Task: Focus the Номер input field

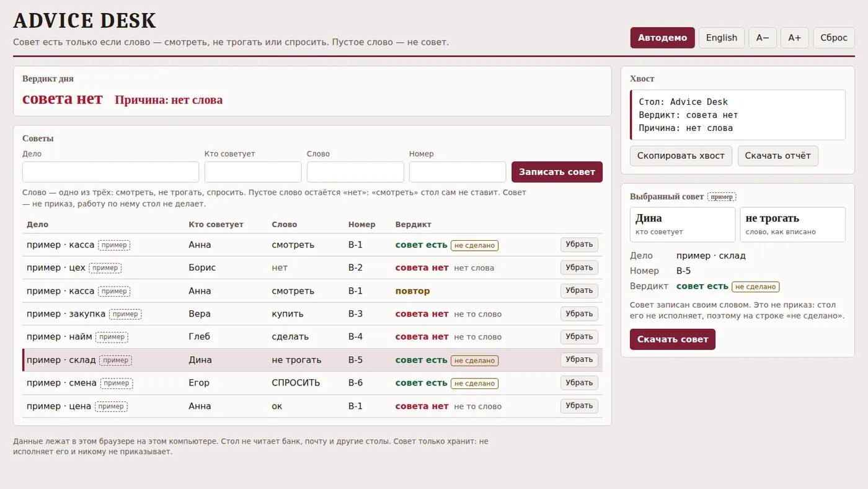Action: pos(458,172)
